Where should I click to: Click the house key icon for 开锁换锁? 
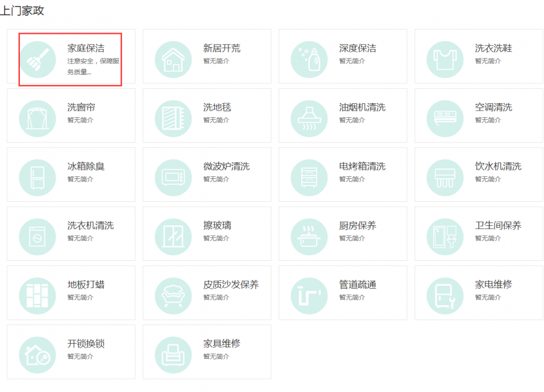[37, 355]
